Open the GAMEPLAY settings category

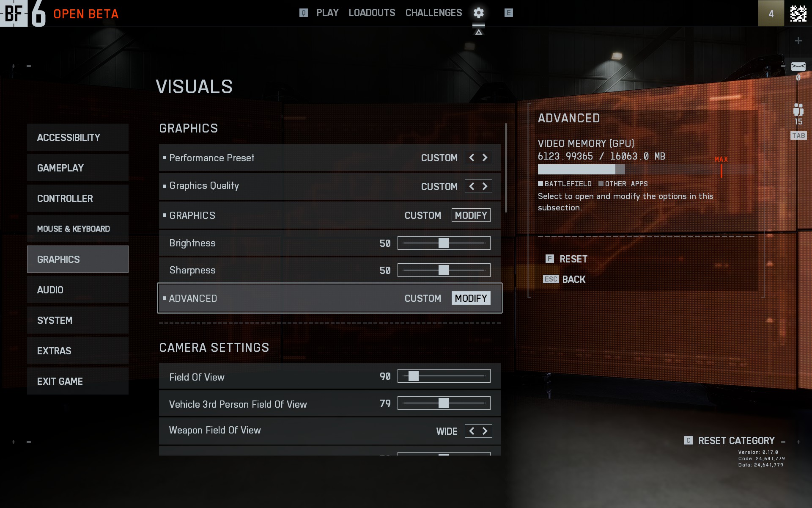(x=78, y=168)
